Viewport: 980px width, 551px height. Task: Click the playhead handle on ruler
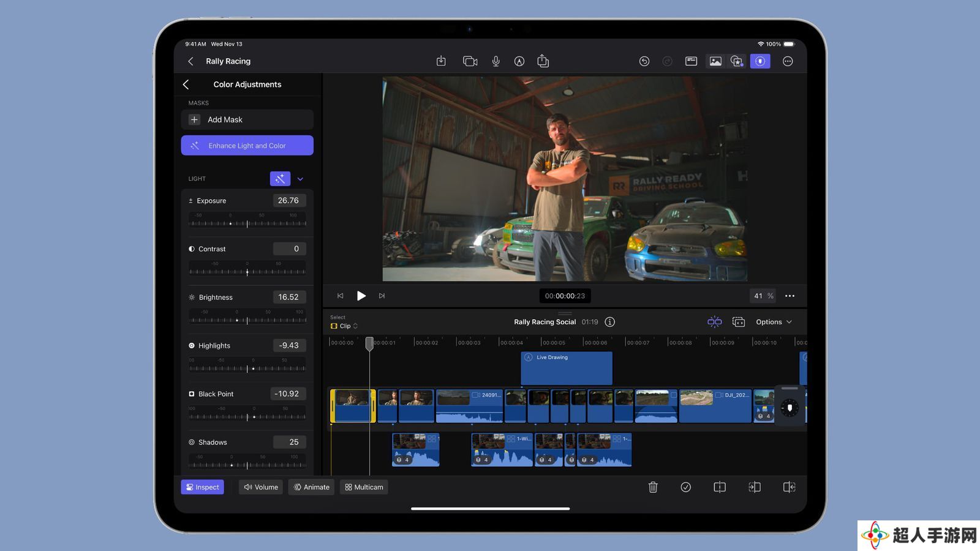(x=369, y=343)
